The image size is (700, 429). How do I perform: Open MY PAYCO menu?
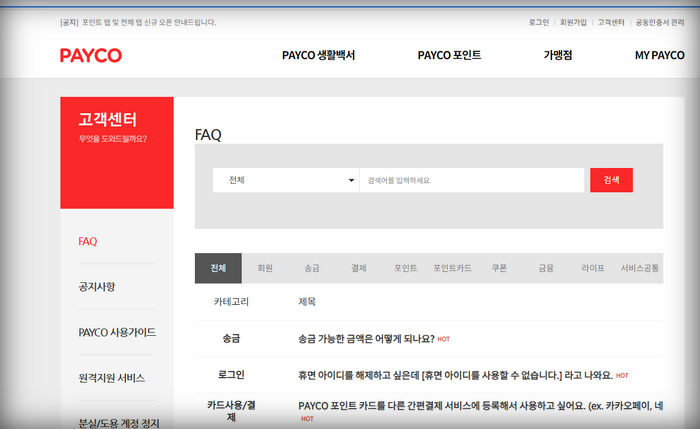(x=659, y=55)
